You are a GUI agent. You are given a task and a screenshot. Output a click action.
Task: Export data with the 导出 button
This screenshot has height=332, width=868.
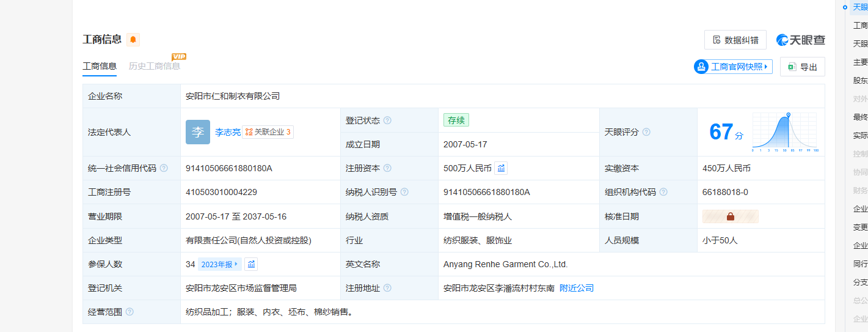click(x=803, y=67)
